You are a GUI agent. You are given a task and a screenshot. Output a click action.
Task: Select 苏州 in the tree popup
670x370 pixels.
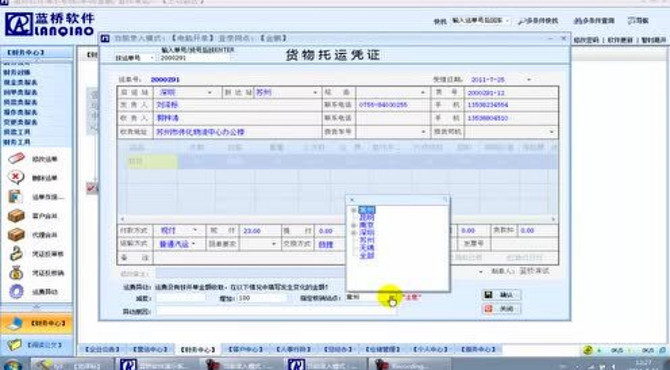367,241
